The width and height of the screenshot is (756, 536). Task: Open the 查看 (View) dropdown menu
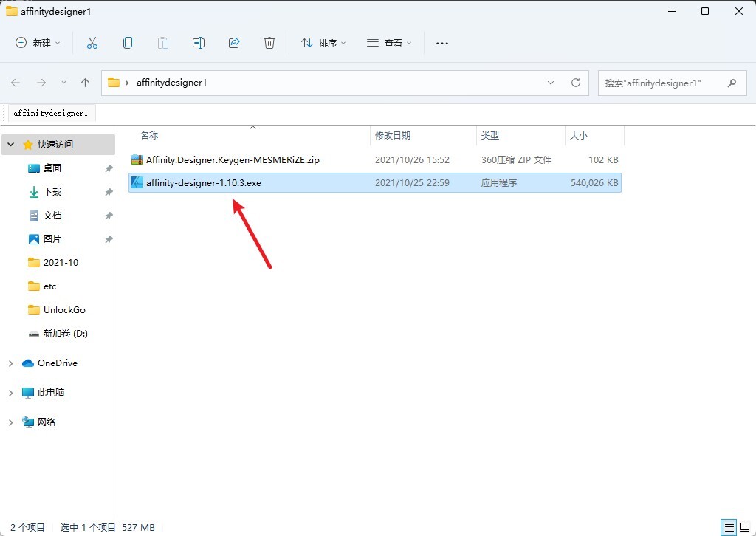pyautogui.click(x=389, y=43)
